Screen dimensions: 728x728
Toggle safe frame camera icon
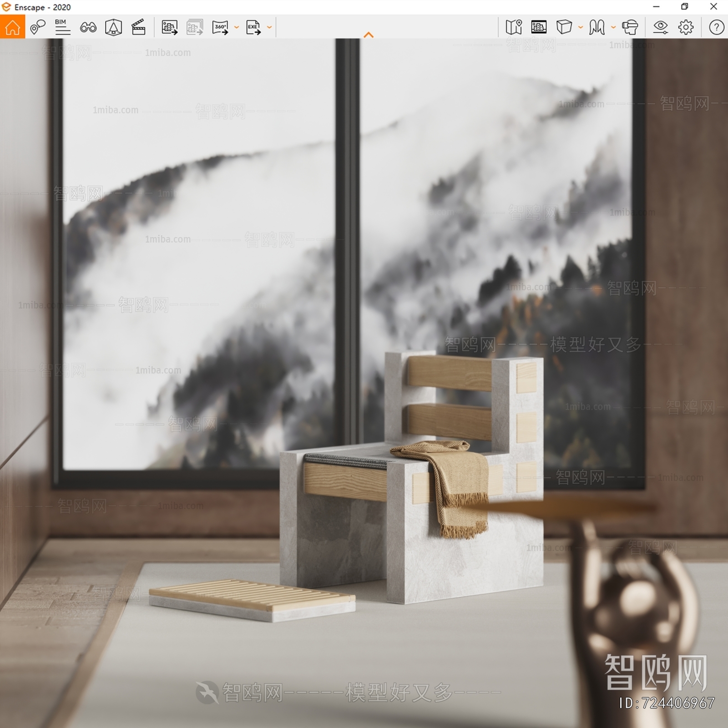113,27
